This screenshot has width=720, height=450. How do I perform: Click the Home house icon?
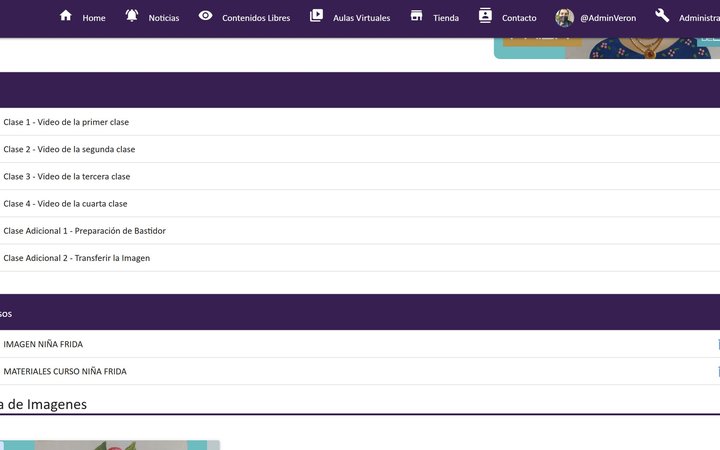coord(66,16)
